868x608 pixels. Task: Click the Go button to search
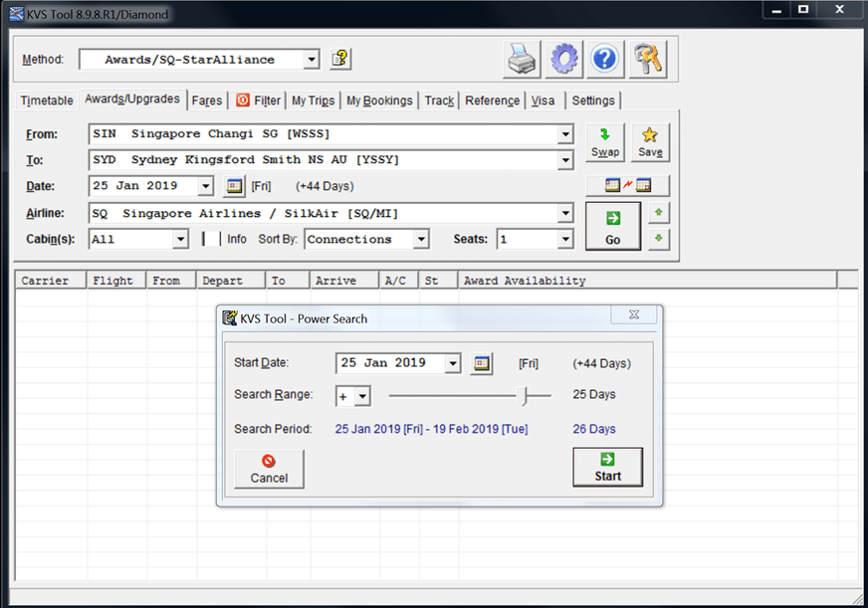(x=613, y=226)
